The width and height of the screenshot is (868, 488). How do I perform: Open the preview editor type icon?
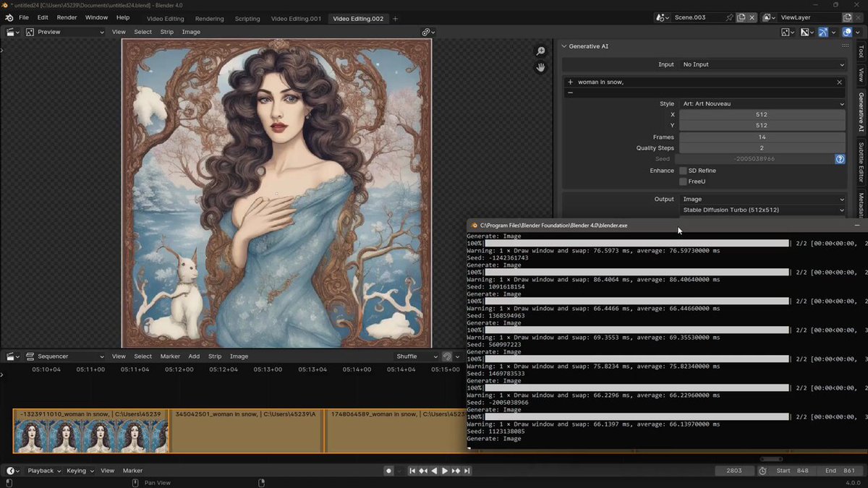(13, 32)
